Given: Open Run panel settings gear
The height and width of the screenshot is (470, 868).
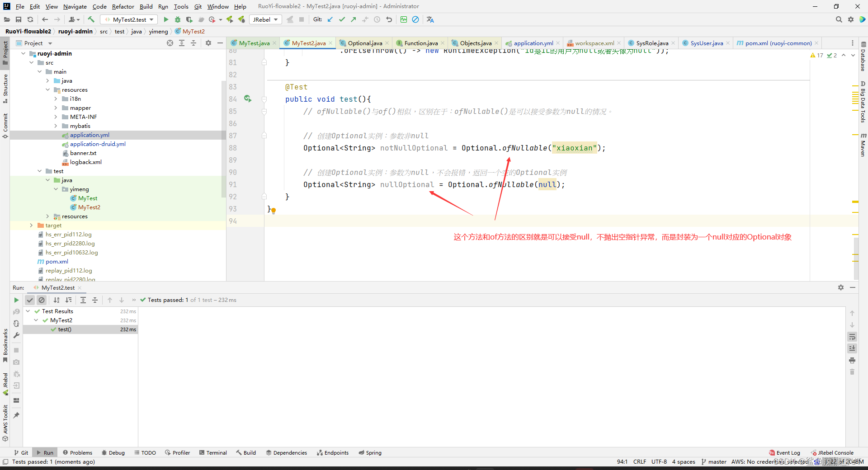Looking at the screenshot, I should point(841,287).
